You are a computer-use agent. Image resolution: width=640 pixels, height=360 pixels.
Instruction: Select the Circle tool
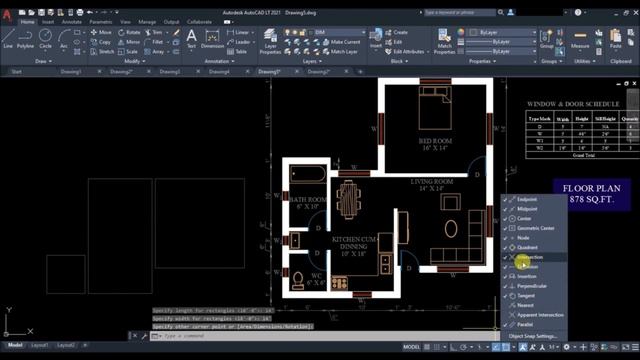(x=45, y=39)
